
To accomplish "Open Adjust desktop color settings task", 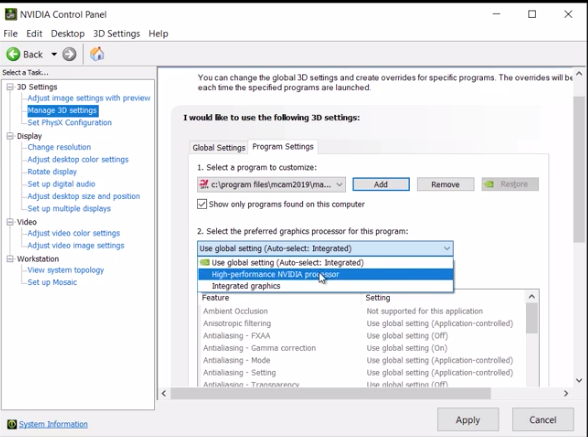I will [78, 159].
